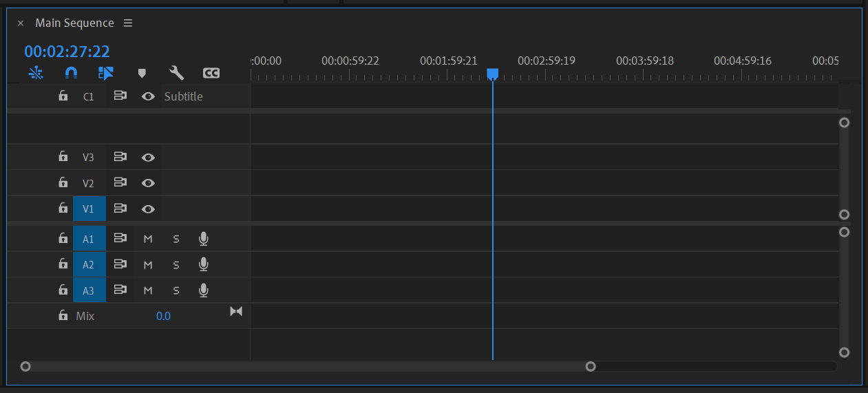This screenshot has width=868, height=393.
Task: Solo track A2
Action: (x=176, y=264)
